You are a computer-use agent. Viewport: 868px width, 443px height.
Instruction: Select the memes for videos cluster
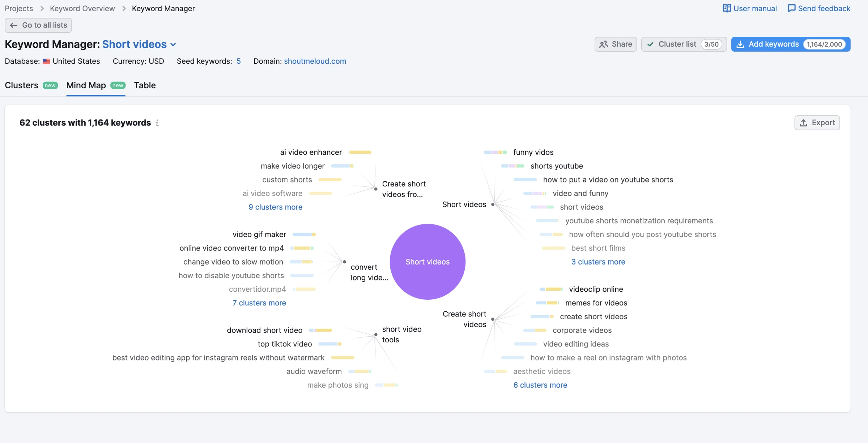click(x=596, y=303)
